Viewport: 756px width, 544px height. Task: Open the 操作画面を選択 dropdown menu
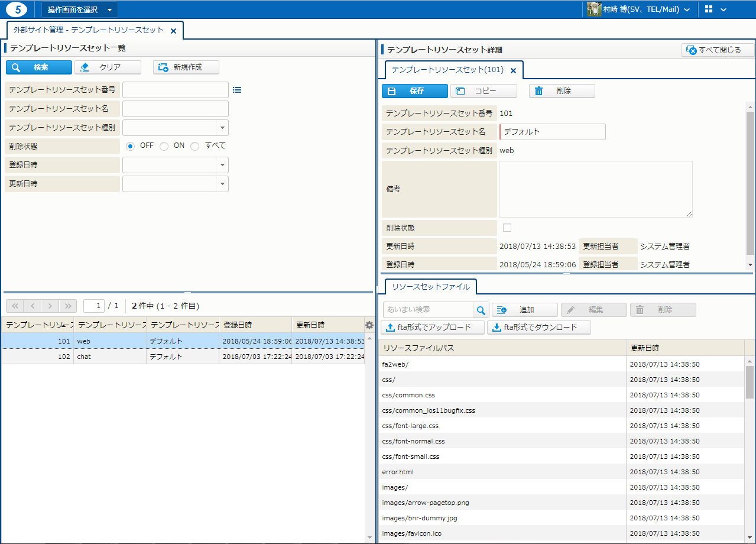coord(80,9)
